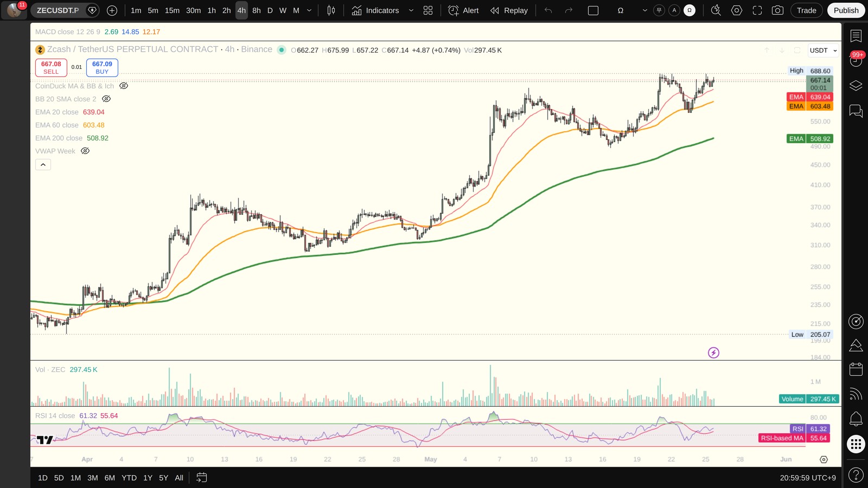Click the 667.08 SELL button
This screenshot has width=868, height=488.
pyautogui.click(x=51, y=68)
